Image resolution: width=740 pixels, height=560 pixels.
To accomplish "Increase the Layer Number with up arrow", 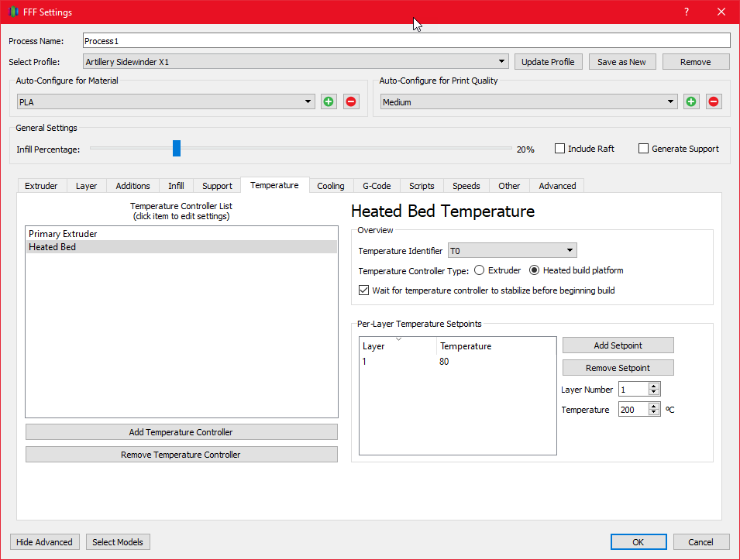I will 654,386.
